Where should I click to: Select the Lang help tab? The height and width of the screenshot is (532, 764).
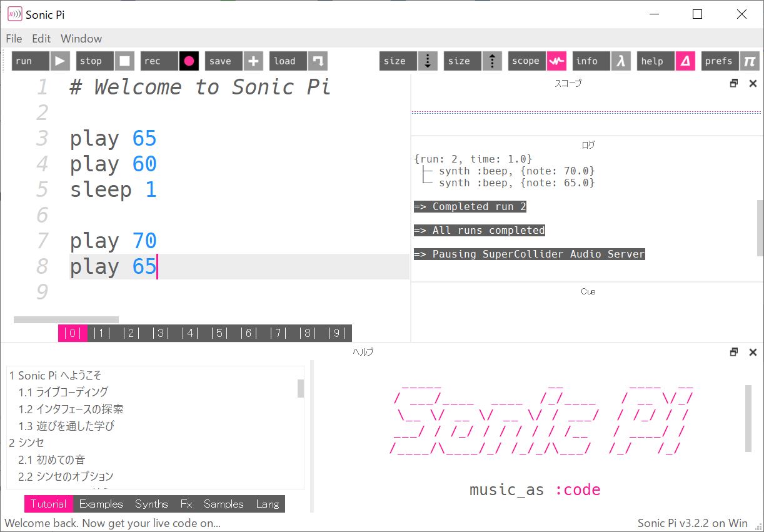click(268, 504)
